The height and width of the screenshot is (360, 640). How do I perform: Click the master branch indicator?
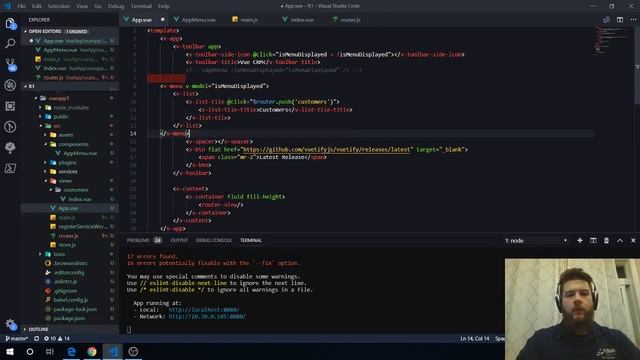coord(17,338)
